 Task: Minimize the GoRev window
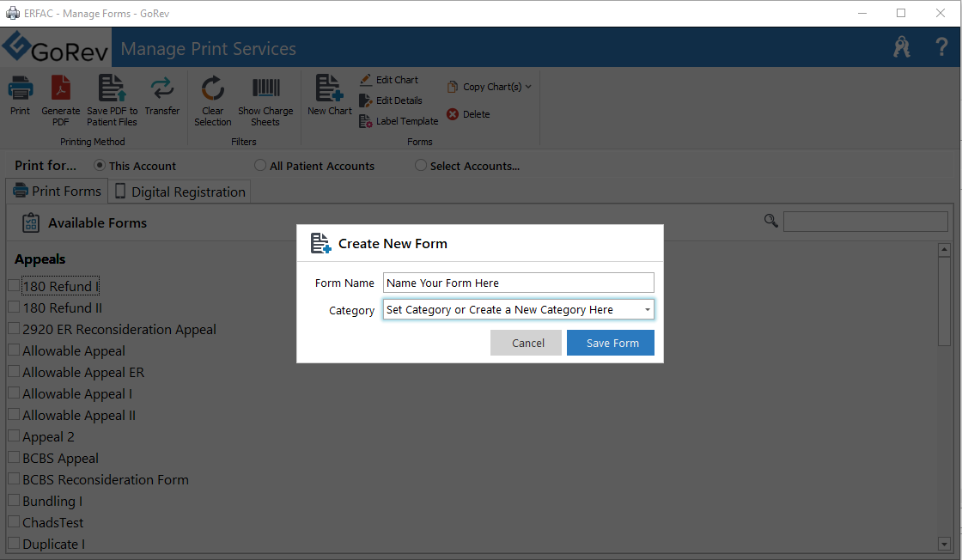(x=862, y=13)
